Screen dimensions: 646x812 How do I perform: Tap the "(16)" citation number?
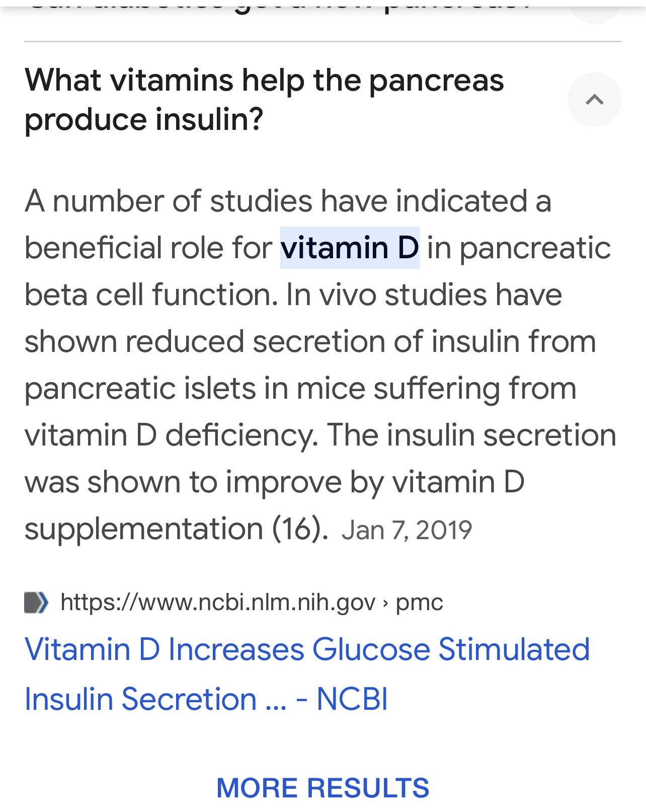pos(300,529)
